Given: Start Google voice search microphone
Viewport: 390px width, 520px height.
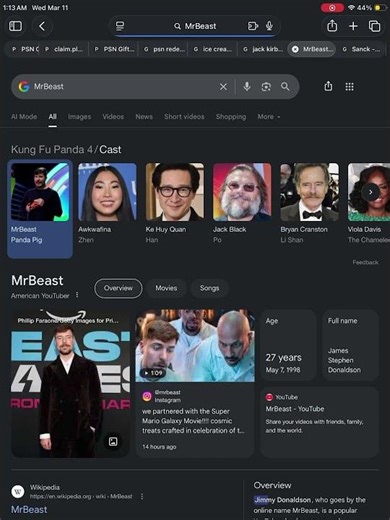Looking at the screenshot, I should (247, 87).
